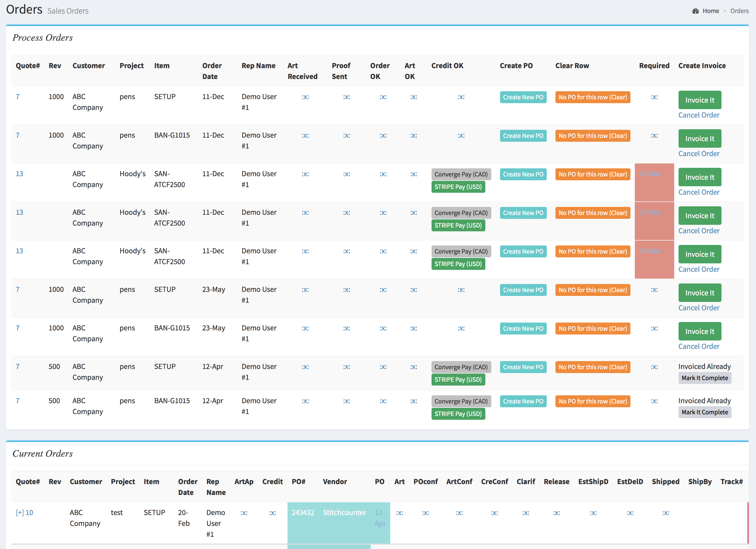This screenshot has height=549, width=756.
Task: Click Create New PO for 23-May SETUP row
Action: [x=523, y=290]
